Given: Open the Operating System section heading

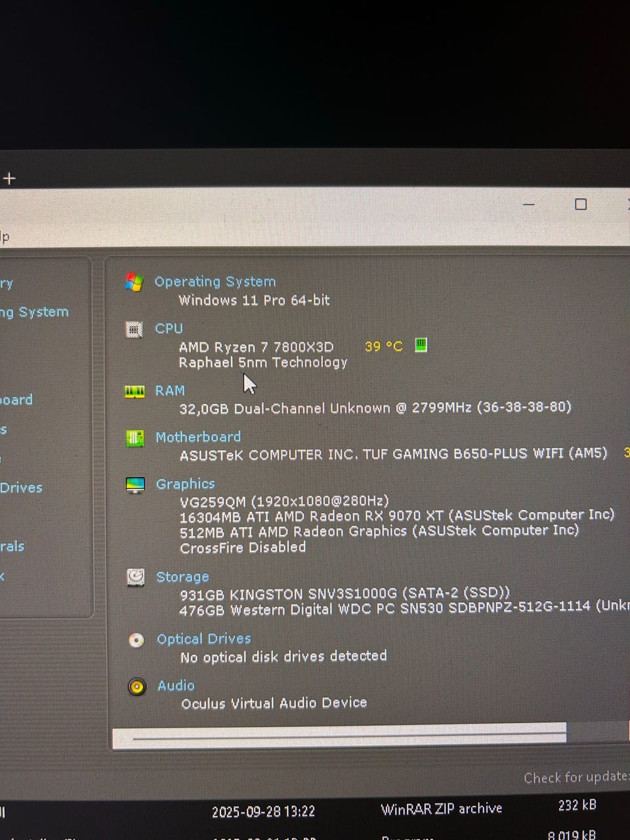Looking at the screenshot, I should click(215, 282).
